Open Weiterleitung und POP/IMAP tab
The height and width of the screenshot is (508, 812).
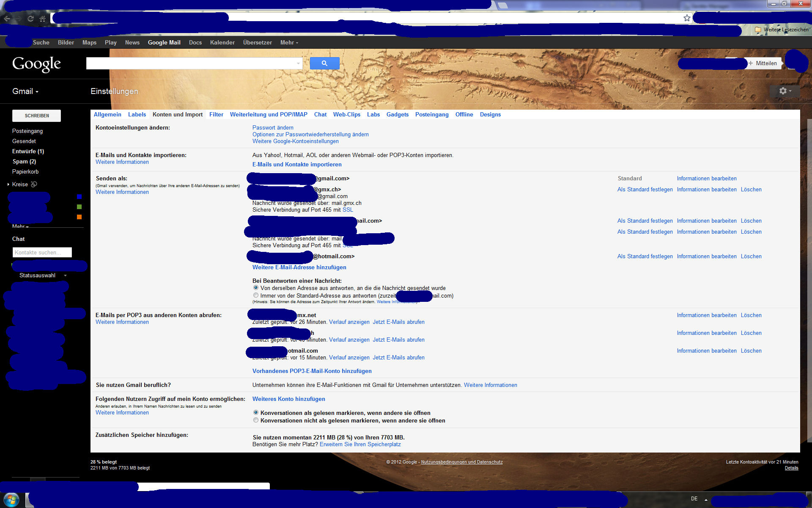point(269,114)
